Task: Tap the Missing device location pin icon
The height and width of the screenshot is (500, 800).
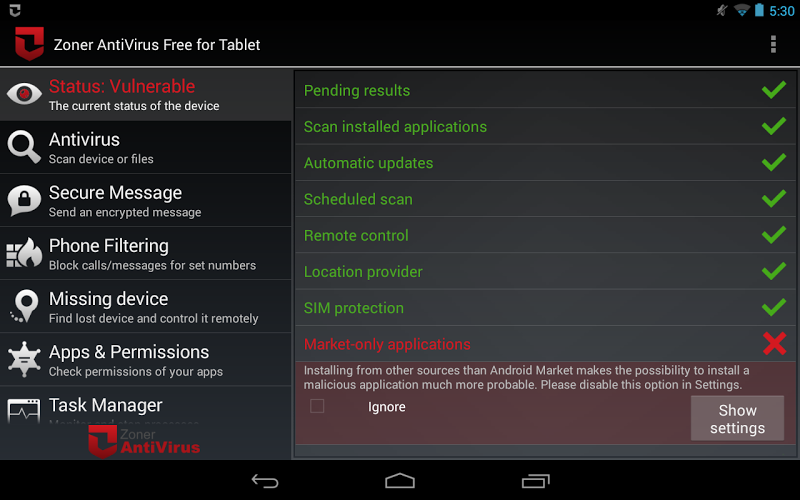Action: 24,306
